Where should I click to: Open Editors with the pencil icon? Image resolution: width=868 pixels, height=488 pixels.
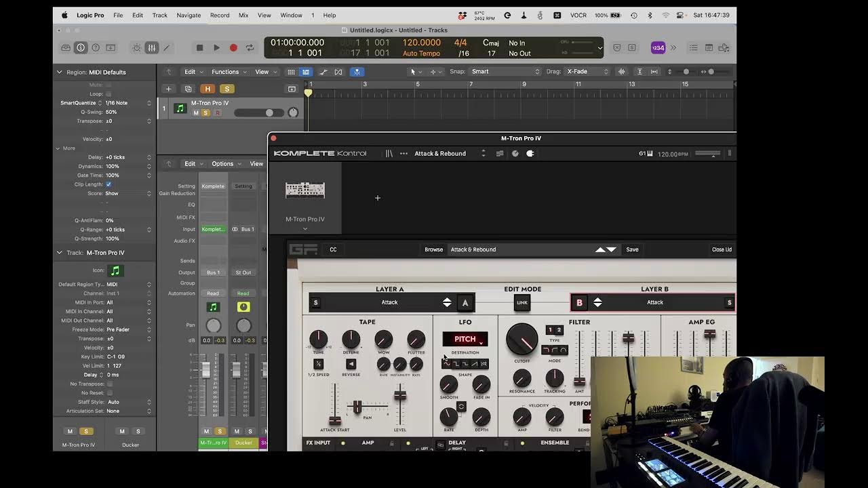point(167,47)
